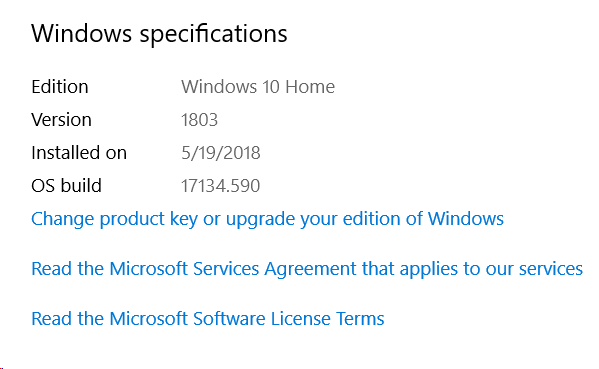
Task: Select the OS build label
Action: point(66,186)
